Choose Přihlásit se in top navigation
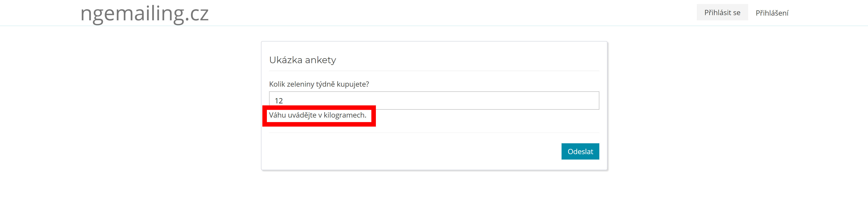Screen dimensions: 868x197 (722, 12)
